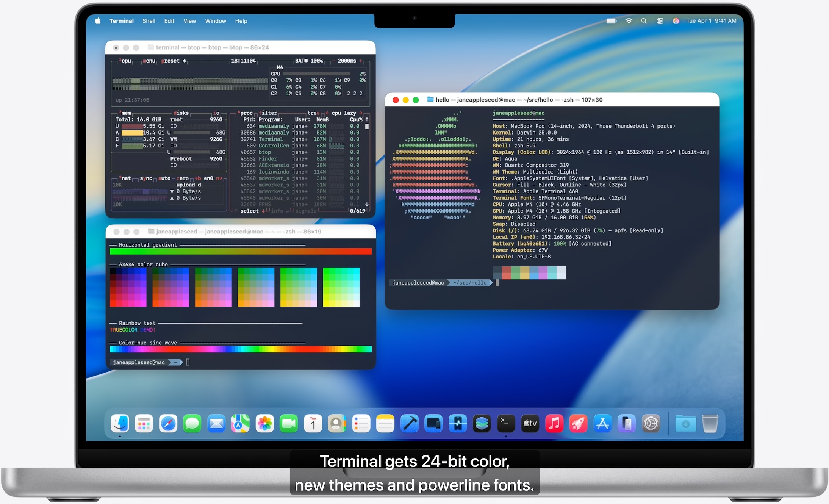Click the Help menu item

pyautogui.click(x=241, y=21)
